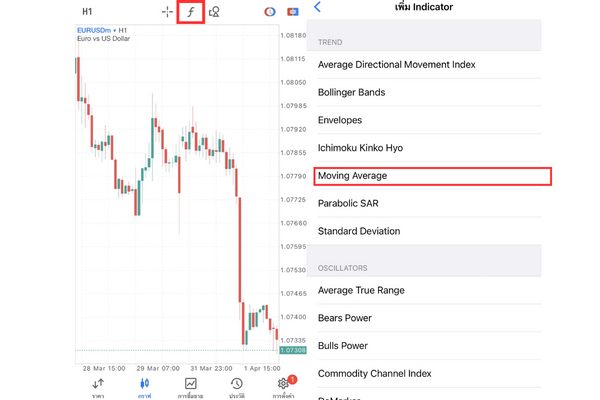Tap the blue-red circle icon
The width and height of the screenshot is (600, 400).
point(269,12)
